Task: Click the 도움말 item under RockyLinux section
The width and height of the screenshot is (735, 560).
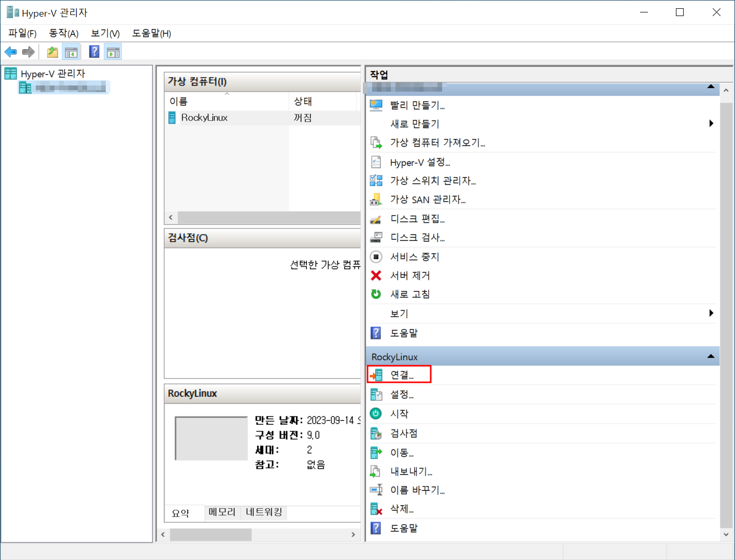Action: coord(404,528)
